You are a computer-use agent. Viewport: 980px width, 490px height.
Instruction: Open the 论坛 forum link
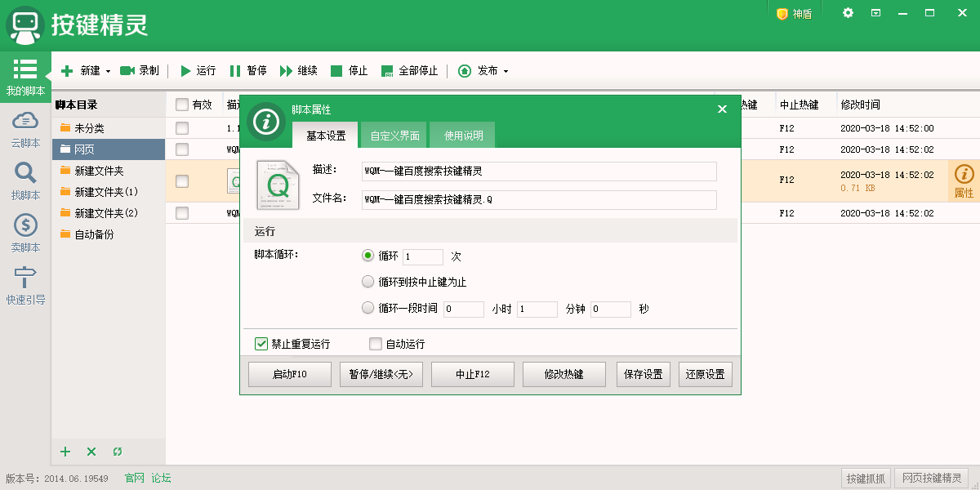tap(162, 479)
